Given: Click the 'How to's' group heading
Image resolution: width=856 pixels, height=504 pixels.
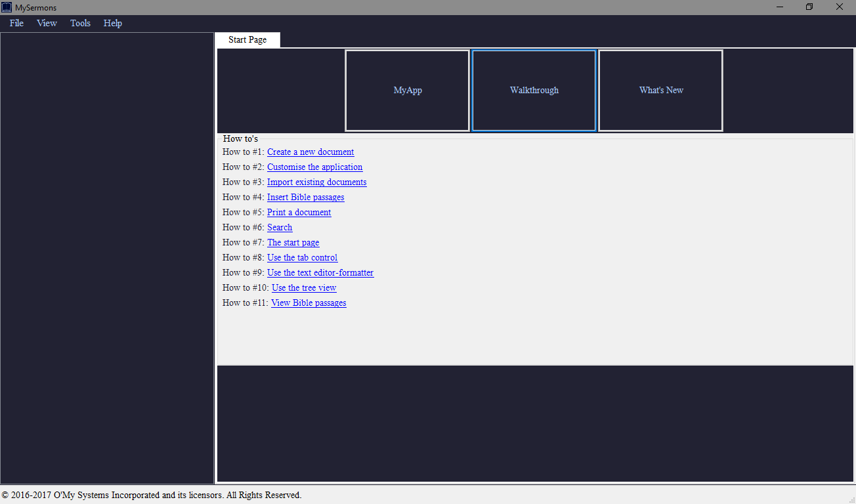Looking at the screenshot, I should click(240, 138).
